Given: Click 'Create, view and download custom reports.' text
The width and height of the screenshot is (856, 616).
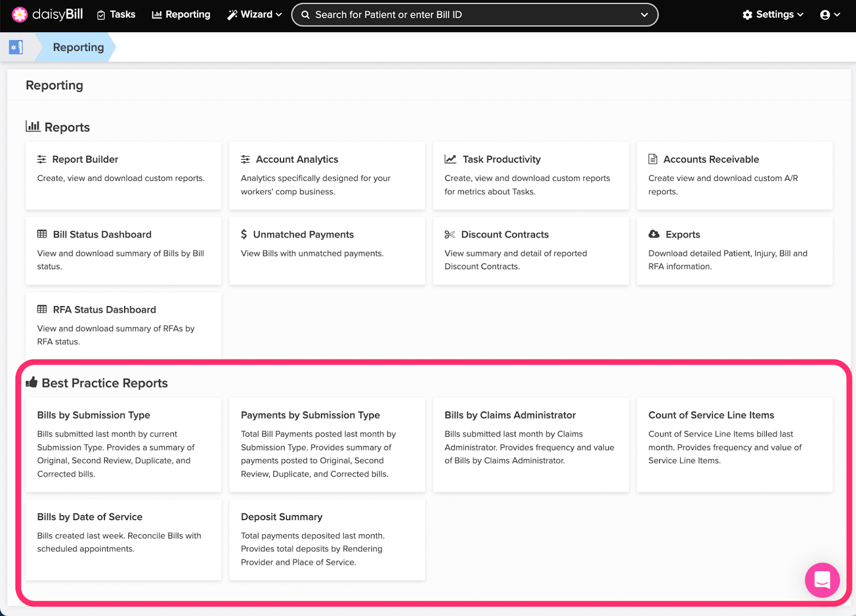Looking at the screenshot, I should pos(121,178).
